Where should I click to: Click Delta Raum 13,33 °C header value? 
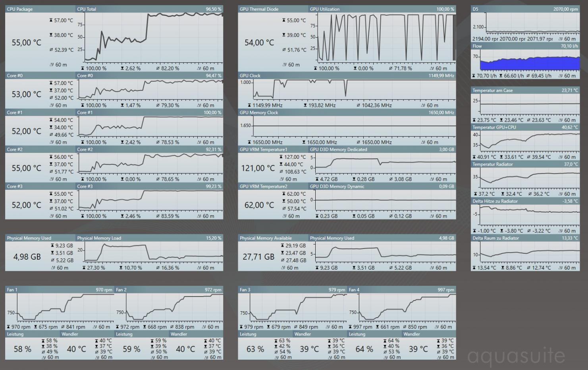570,238
